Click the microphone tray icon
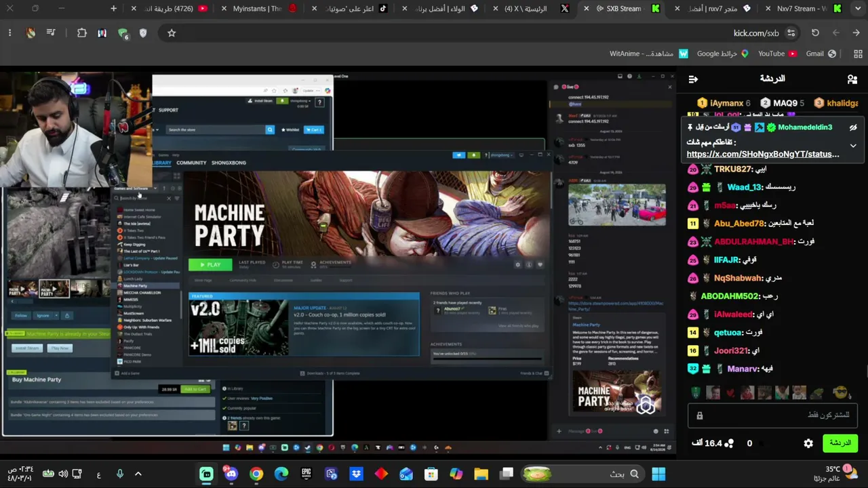This screenshot has height=488, width=868. [x=120, y=474]
